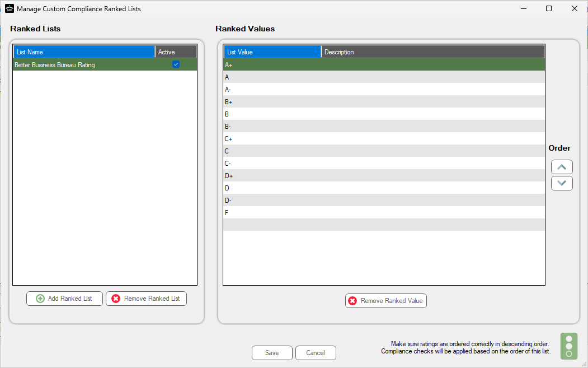Select the C- ranked value row
The height and width of the screenshot is (368, 588).
pos(384,164)
